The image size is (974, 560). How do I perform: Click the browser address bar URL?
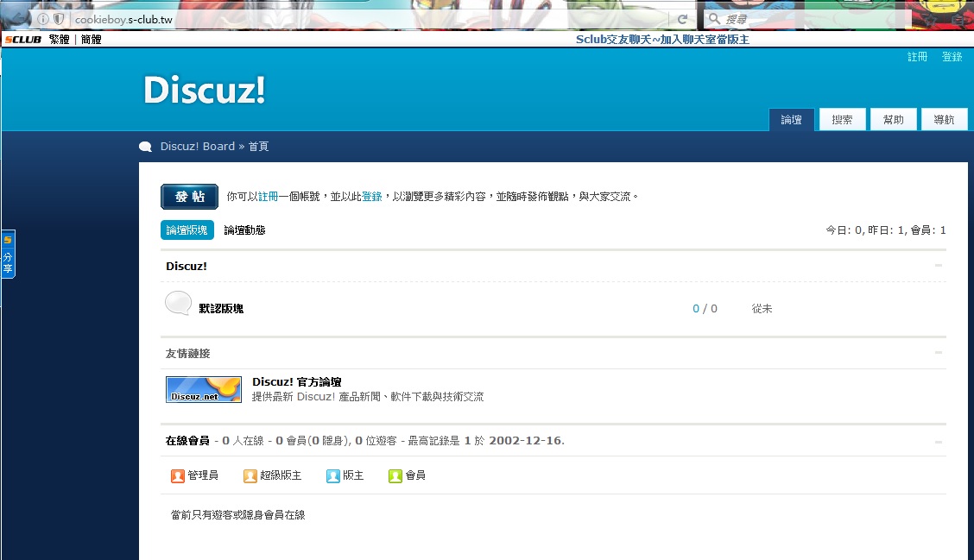pyautogui.click(x=123, y=20)
